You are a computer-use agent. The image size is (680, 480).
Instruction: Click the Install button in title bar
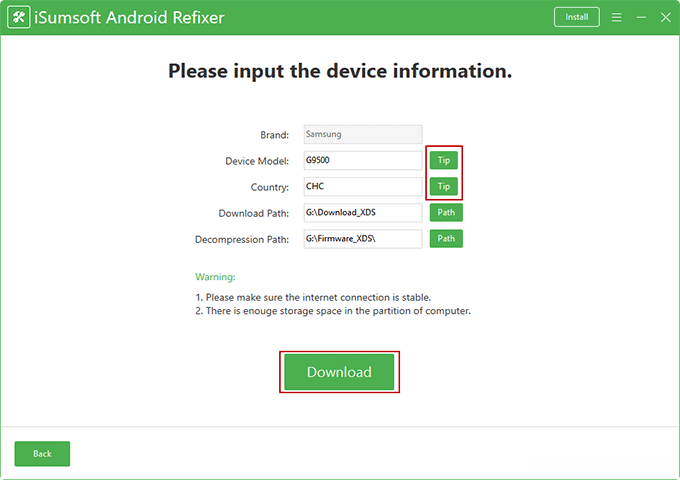(x=577, y=17)
